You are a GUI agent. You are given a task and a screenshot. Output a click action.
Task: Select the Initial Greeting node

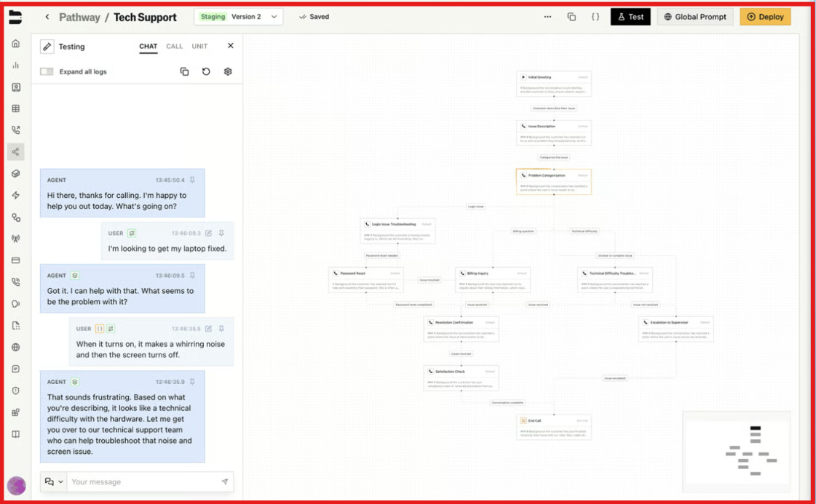tap(554, 83)
